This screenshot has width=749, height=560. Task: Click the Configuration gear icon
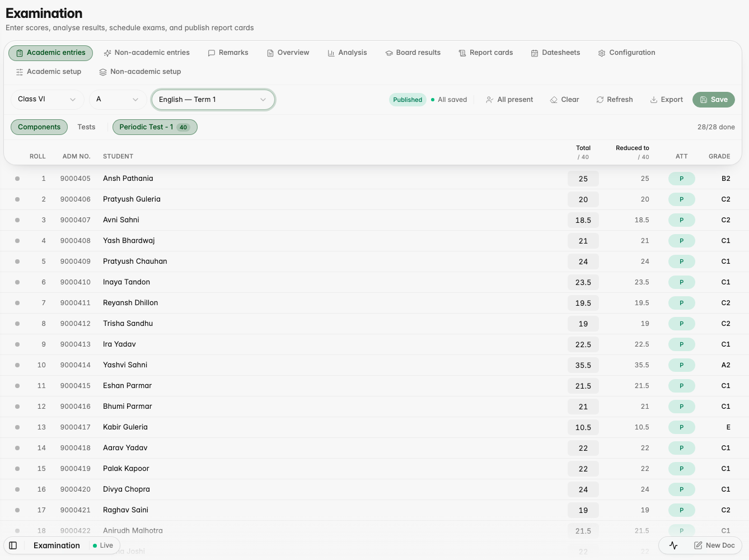pos(602,53)
